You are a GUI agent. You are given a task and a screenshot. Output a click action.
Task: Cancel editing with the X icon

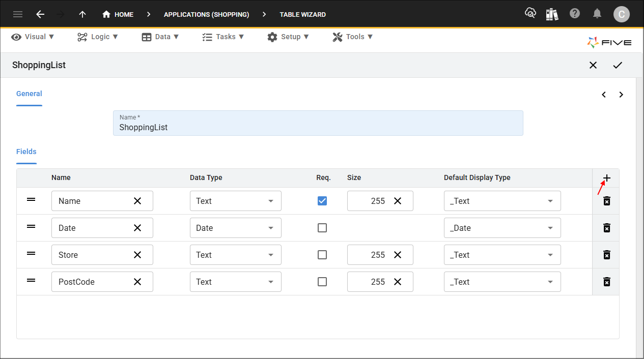point(593,65)
